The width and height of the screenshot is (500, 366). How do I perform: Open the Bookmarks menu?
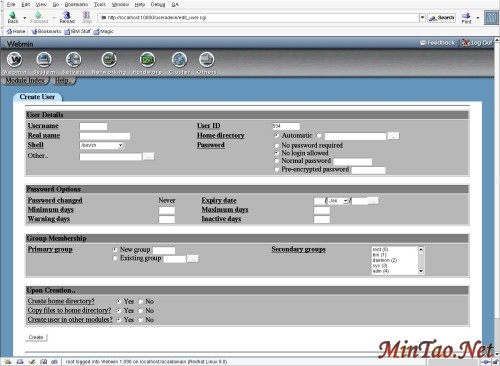click(76, 4)
